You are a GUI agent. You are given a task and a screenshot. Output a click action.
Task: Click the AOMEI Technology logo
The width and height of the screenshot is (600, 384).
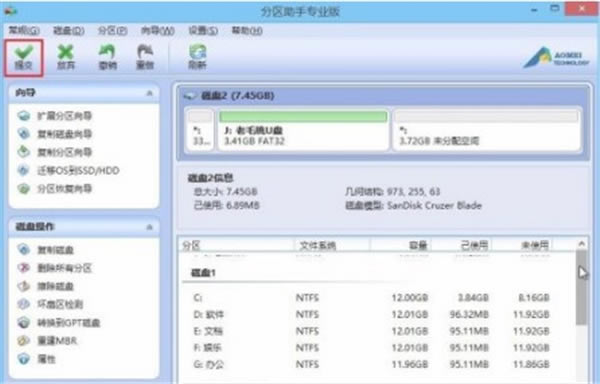click(556, 59)
